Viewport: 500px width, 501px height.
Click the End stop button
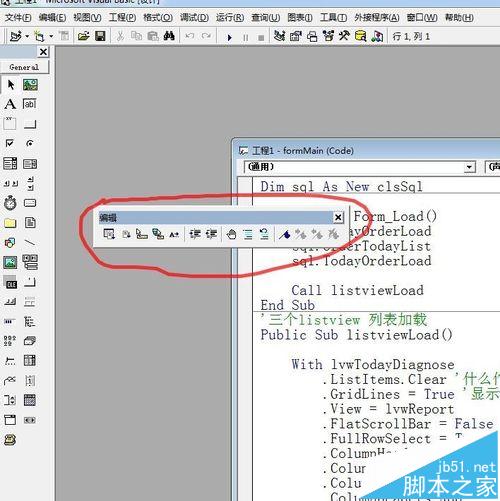point(261,38)
